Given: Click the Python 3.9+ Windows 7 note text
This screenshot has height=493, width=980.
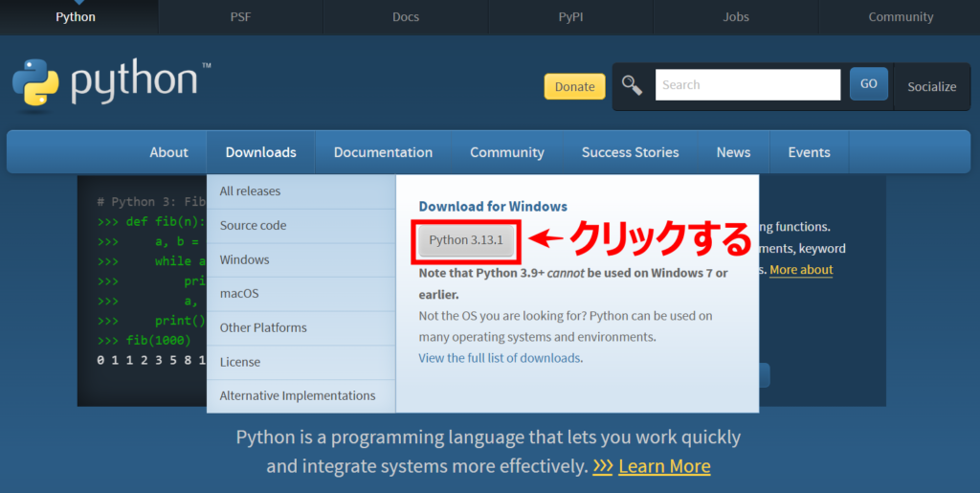Looking at the screenshot, I should coord(573,283).
